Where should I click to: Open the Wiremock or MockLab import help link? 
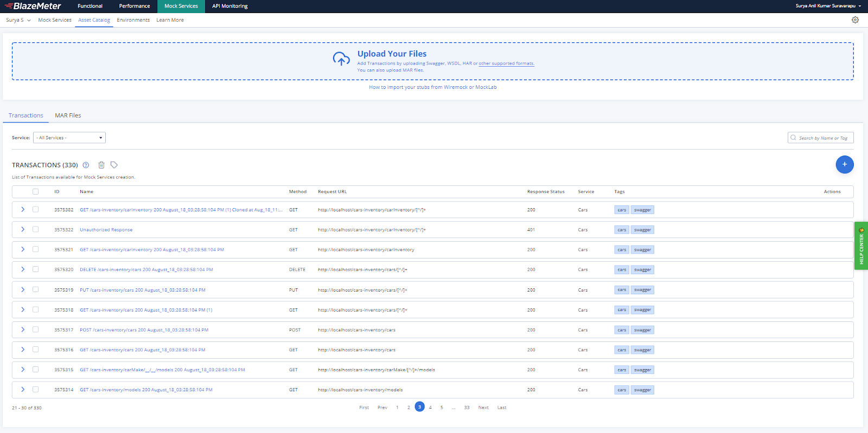click(x=433, y=87)
